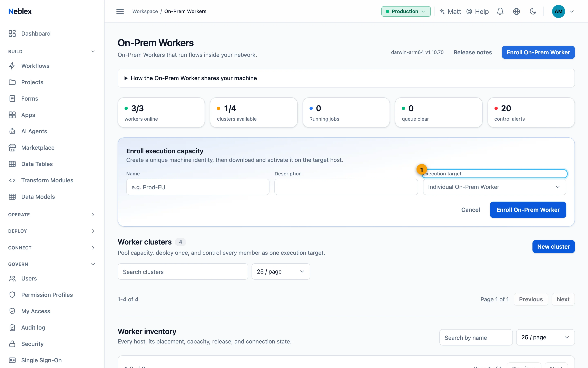Collapse the BUILD sidebar section
Screen dimensions: 588x368
pos(52,52)
